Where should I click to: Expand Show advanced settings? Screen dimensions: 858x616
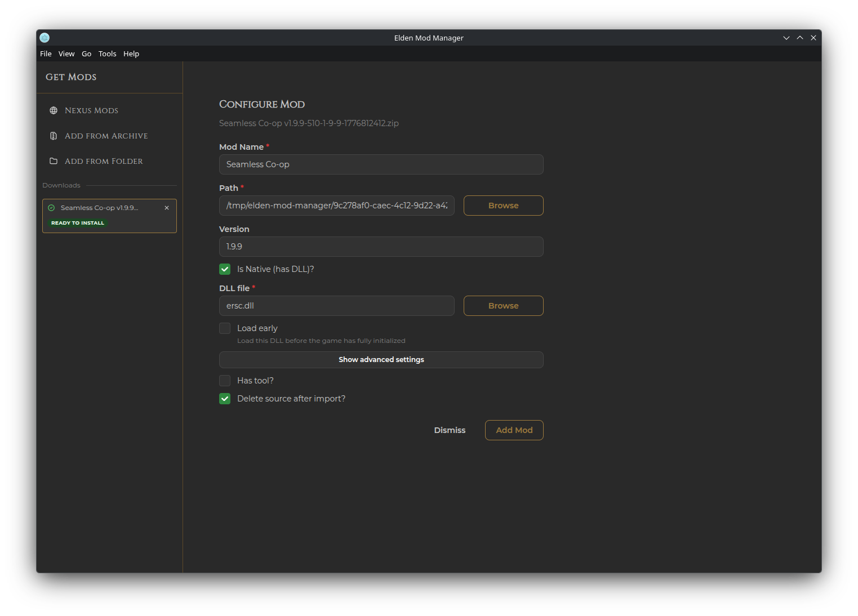pos(381,360)
